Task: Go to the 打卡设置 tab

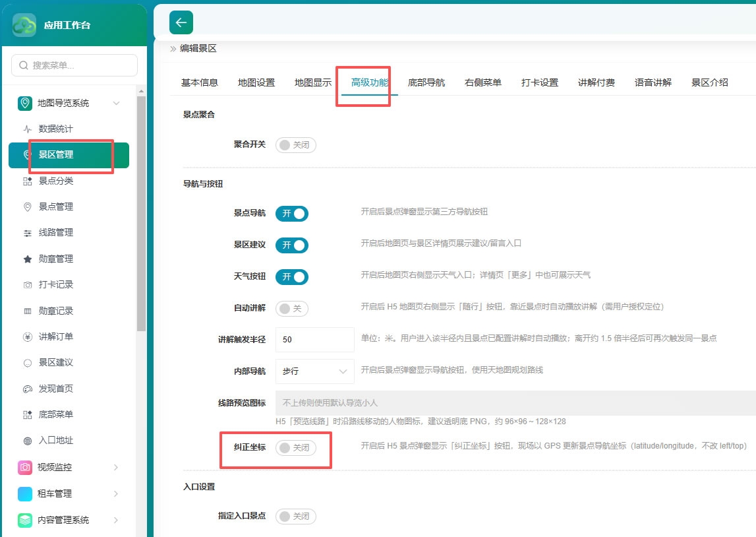Action: 540,82
